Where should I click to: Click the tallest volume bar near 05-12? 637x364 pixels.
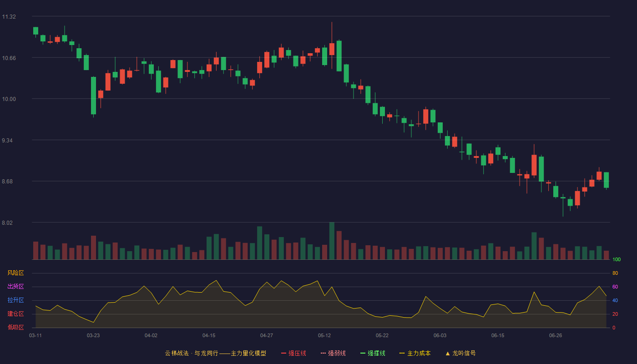(332, 241)
